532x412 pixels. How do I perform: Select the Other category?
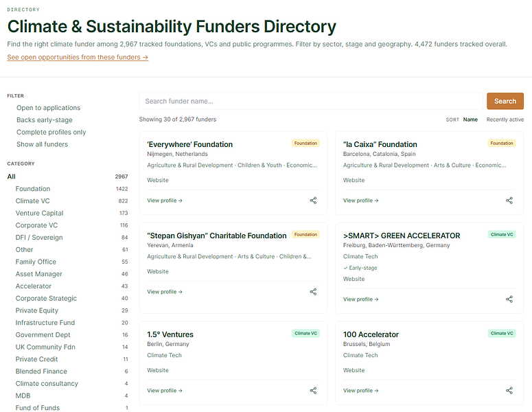click(71, 250)
